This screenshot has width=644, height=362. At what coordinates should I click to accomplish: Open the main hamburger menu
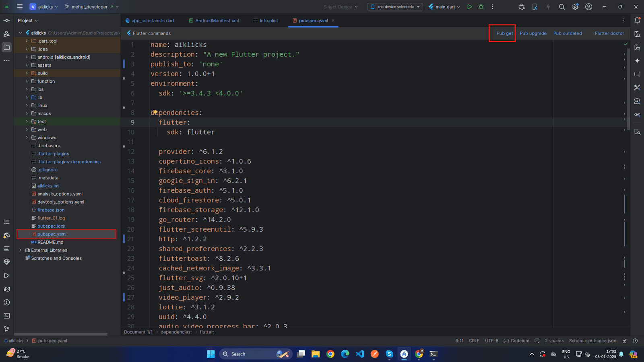[x=20, y=7]
